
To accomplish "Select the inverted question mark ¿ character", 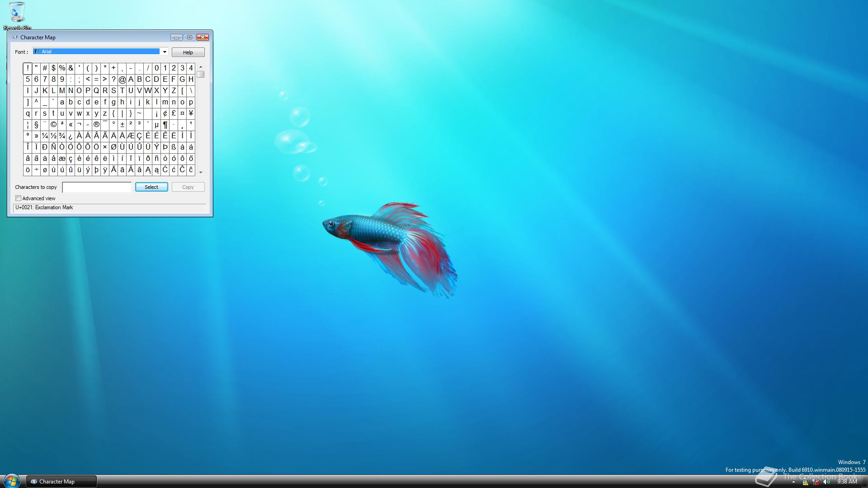I will tap(71, 136).
